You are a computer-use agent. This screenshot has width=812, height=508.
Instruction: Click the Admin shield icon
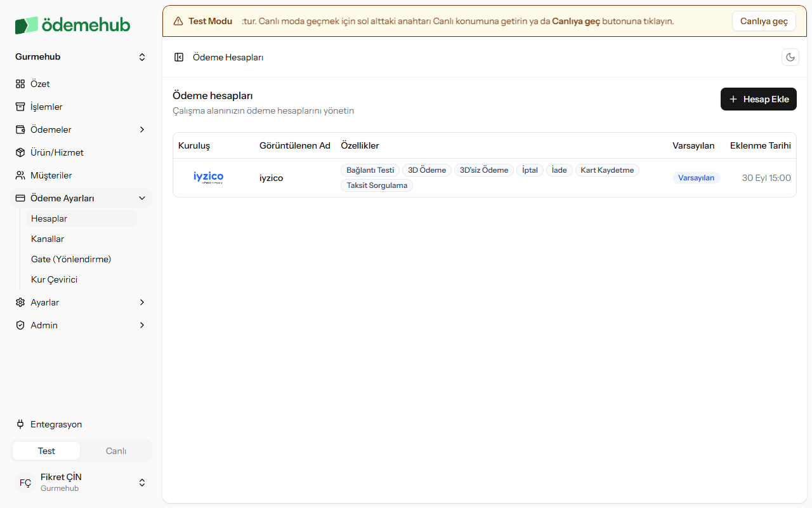(x=20, y=325)
